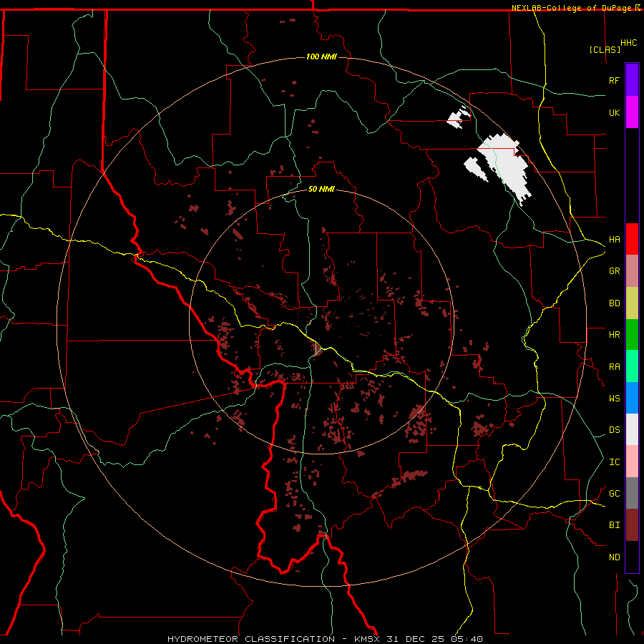Click the UK magenta legend swatch
Image resolution: width=644 pixels, height=644 pixels.
[632, 112]
